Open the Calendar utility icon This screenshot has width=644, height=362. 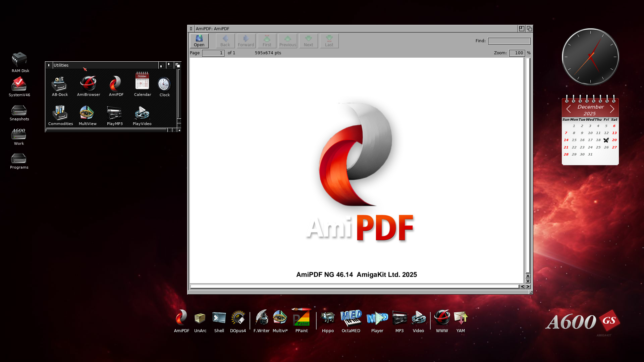coord(142,81)
